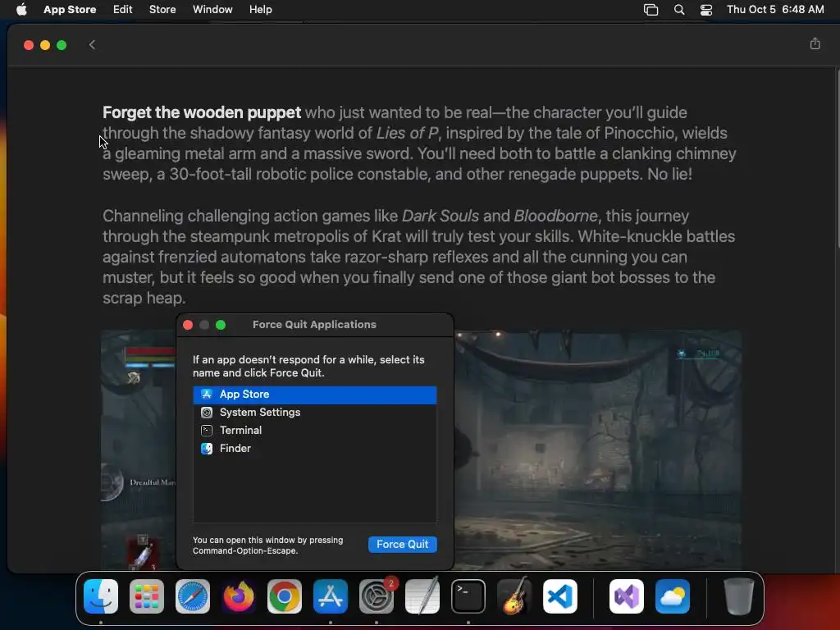Viewport: 840px width, 630px height.
Task: Click italic 'Dark Souls' in article
Action: (x=441, y=216)
